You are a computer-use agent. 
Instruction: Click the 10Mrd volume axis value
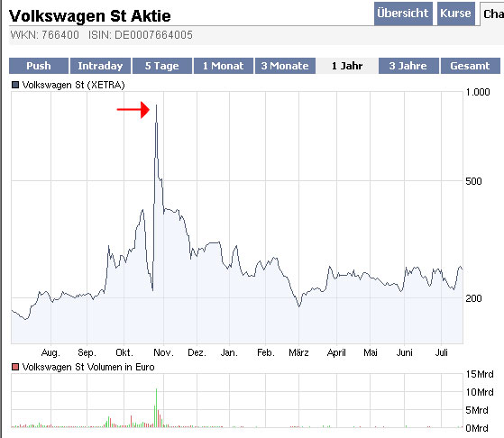click(x=480, y=392)
